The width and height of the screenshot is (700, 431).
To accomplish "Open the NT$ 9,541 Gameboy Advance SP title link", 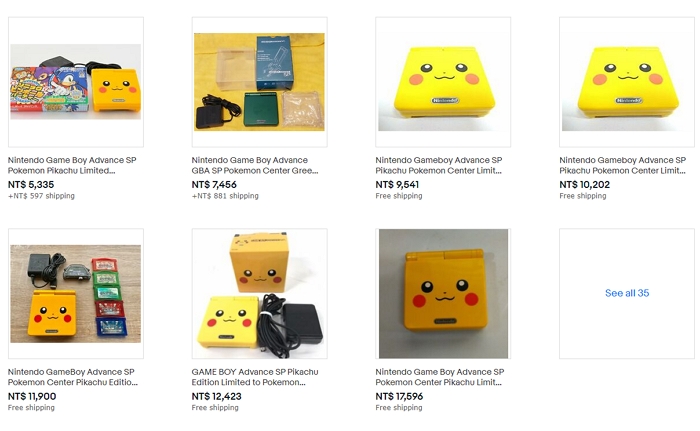I will (439, 165).
